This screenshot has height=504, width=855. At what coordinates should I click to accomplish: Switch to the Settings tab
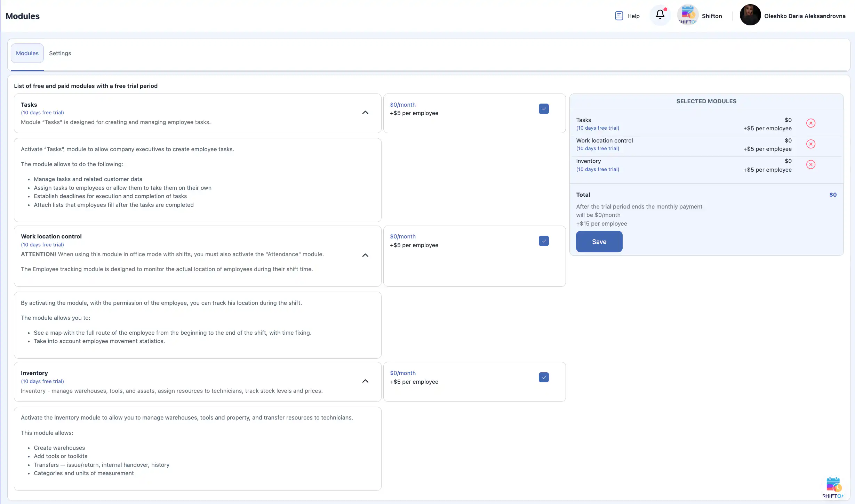60,53
